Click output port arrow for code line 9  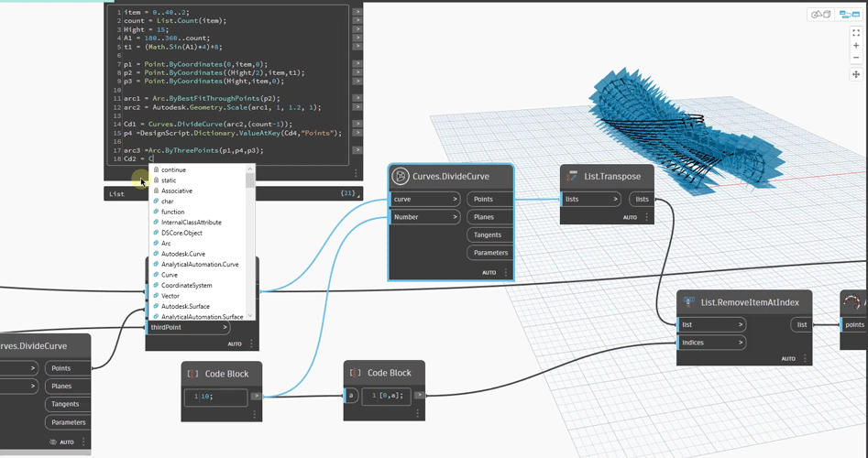357,82
